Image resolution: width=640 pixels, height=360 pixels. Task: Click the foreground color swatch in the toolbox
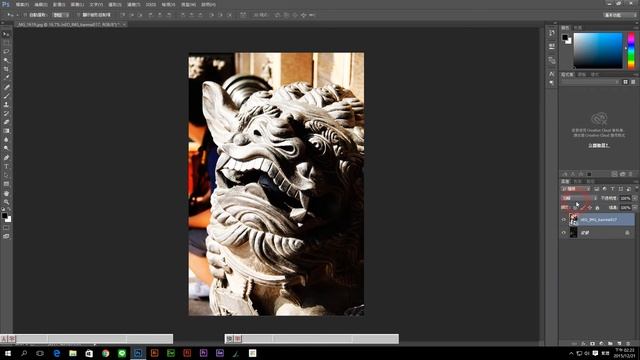(4, 216)
